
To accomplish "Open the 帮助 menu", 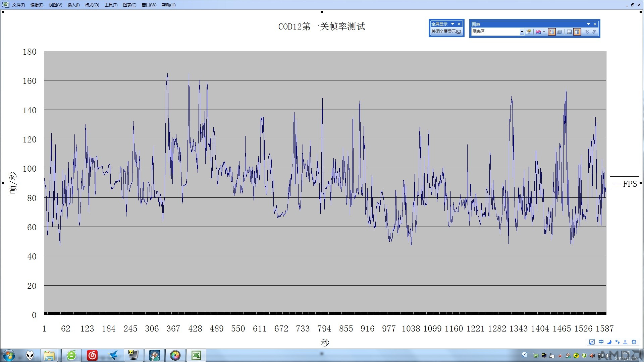I will 169,5.
